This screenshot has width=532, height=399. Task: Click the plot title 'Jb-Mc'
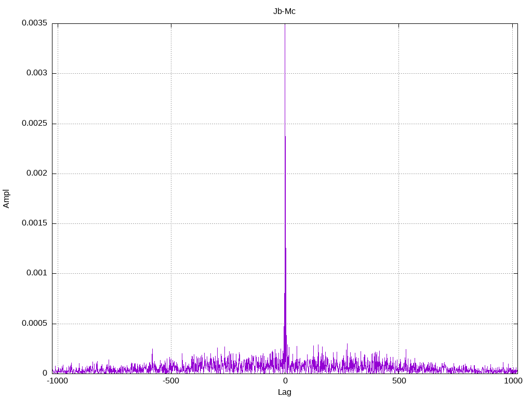[284, 11]
